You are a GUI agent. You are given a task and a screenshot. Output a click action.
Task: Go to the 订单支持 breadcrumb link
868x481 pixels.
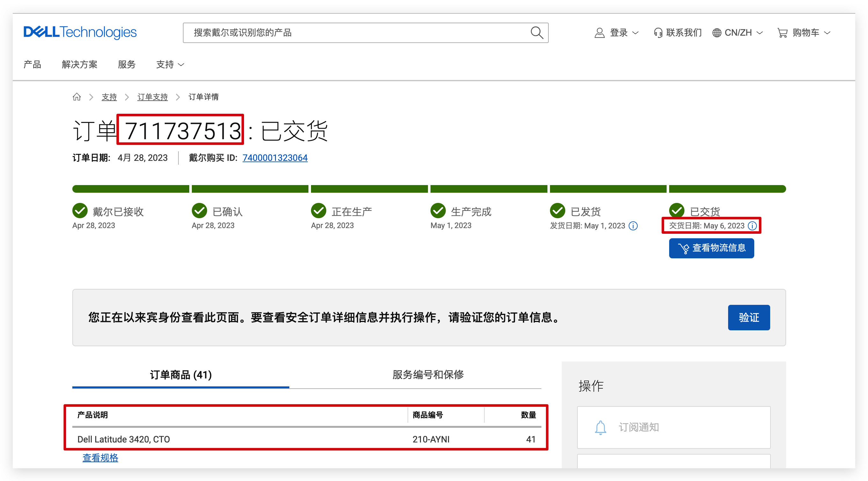pyautogui.click(x=153, y=97)
